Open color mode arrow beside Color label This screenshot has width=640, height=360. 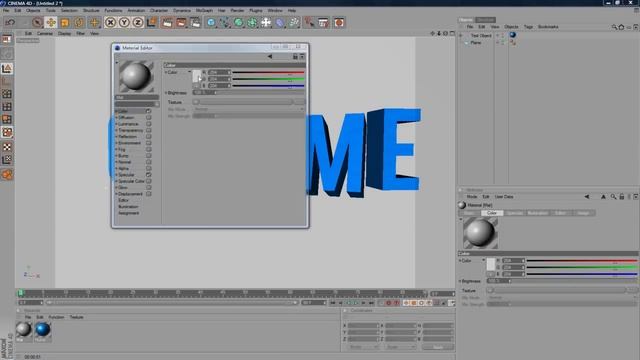(189, 72)
